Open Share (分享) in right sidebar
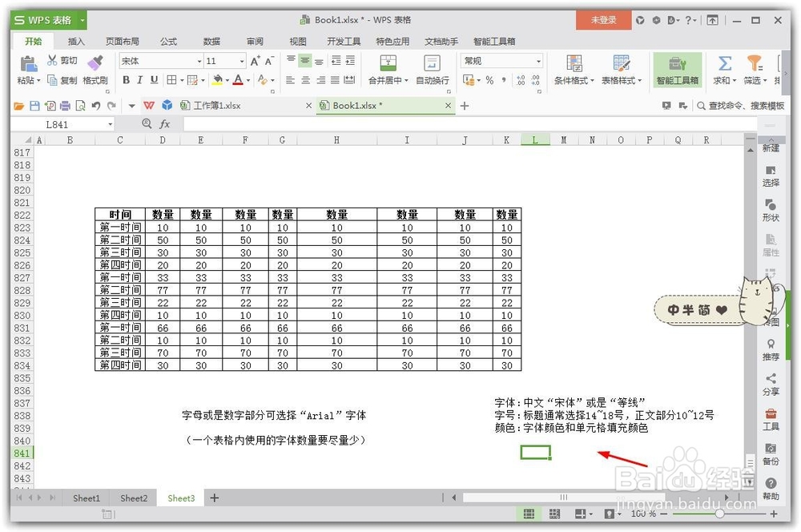 (x=771, y=385)
